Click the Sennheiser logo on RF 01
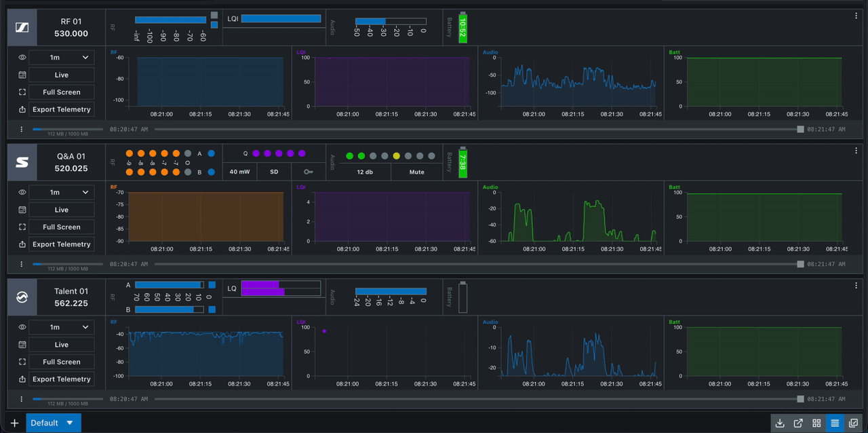Screen dimensions: 868x433 (21, 26)
